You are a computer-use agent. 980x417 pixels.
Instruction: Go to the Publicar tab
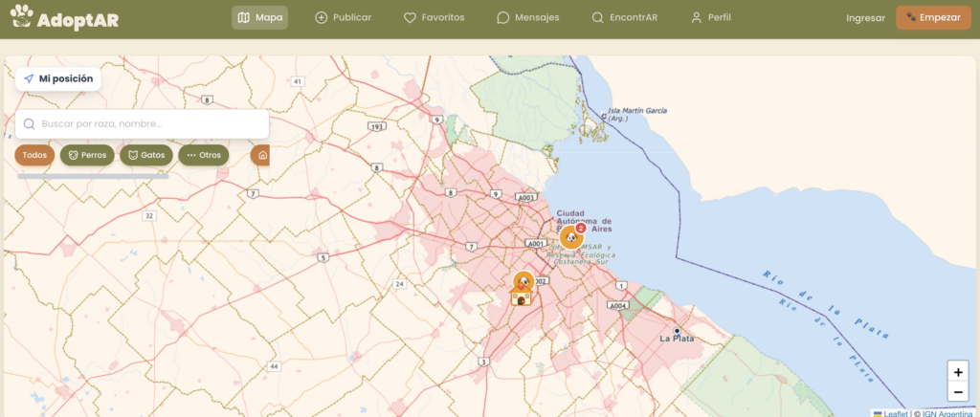(x=343, y=17)
